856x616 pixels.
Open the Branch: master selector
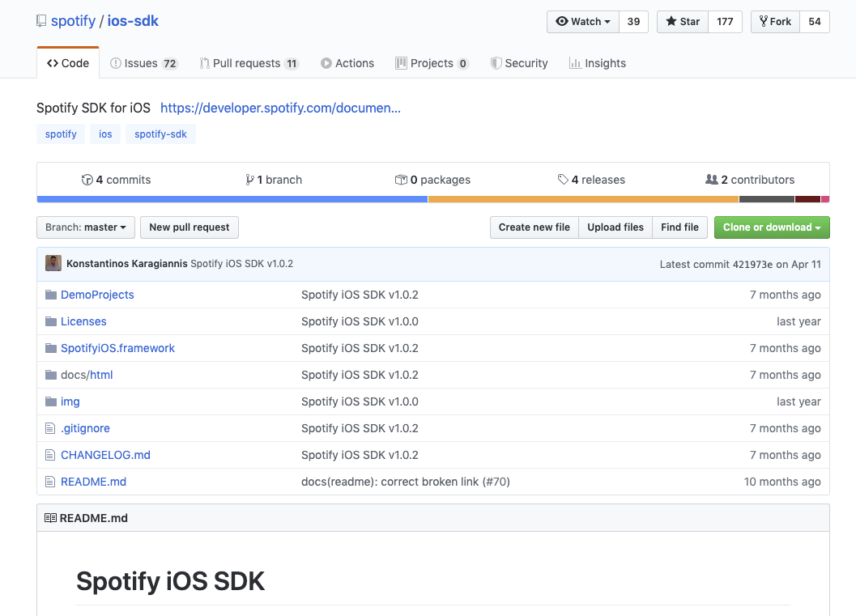tap(86, 227)
